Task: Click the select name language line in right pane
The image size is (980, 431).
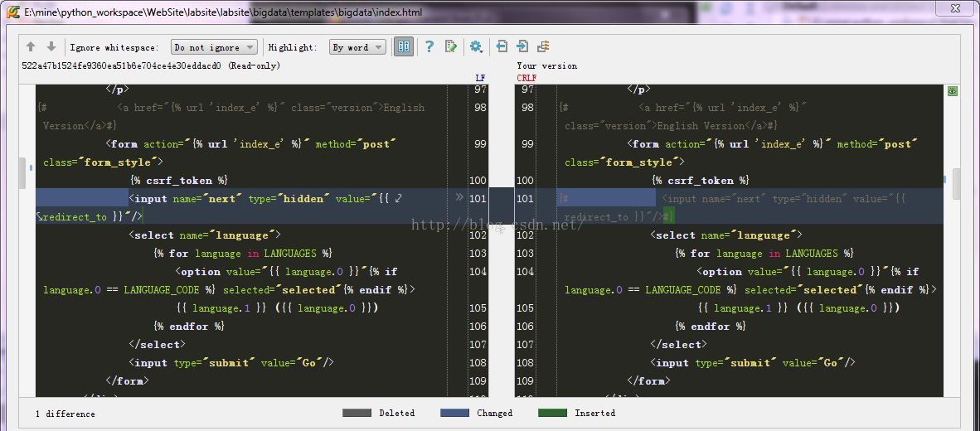Action: click(727, 235)
